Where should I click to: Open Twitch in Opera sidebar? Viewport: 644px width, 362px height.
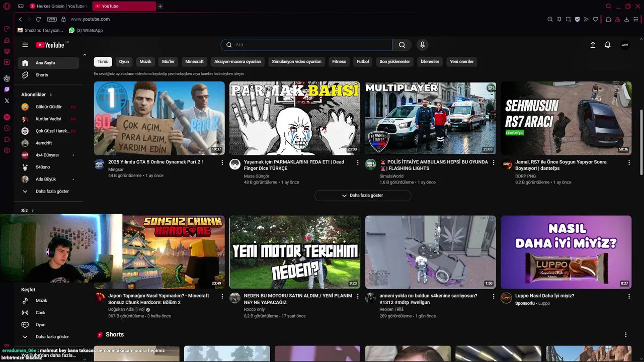point(7,89)
